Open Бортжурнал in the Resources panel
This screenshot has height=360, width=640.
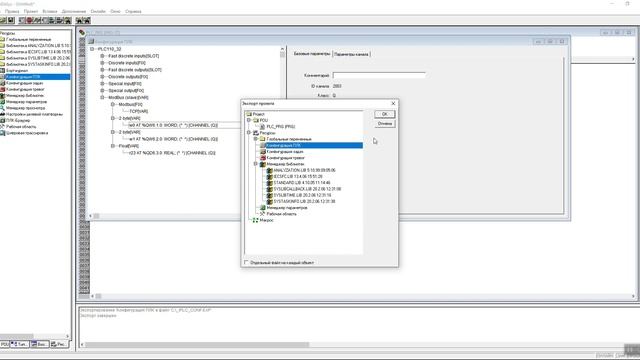click(17, 71)
